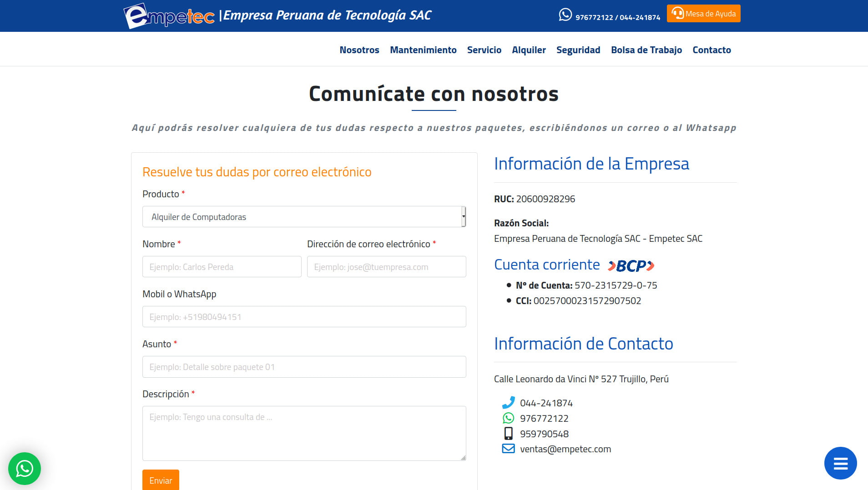868x490 pixels.
Task: Click 'Información de la Empresa' heading
Action: [591, 164]
